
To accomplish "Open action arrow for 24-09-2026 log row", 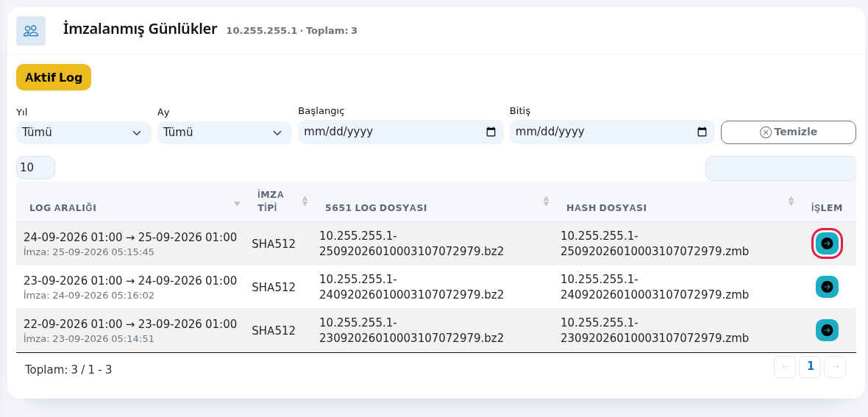I will click(x=827, y=243).
